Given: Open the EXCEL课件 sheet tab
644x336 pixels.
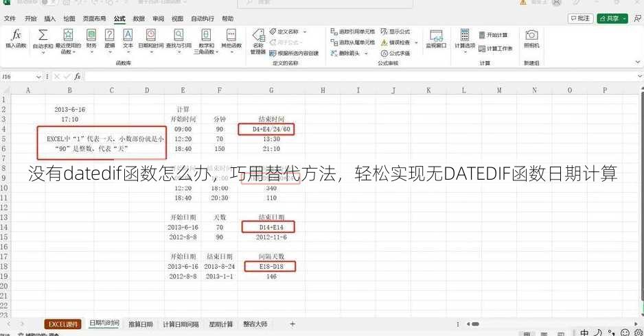Looking at the screenshot, I should 63,324.
